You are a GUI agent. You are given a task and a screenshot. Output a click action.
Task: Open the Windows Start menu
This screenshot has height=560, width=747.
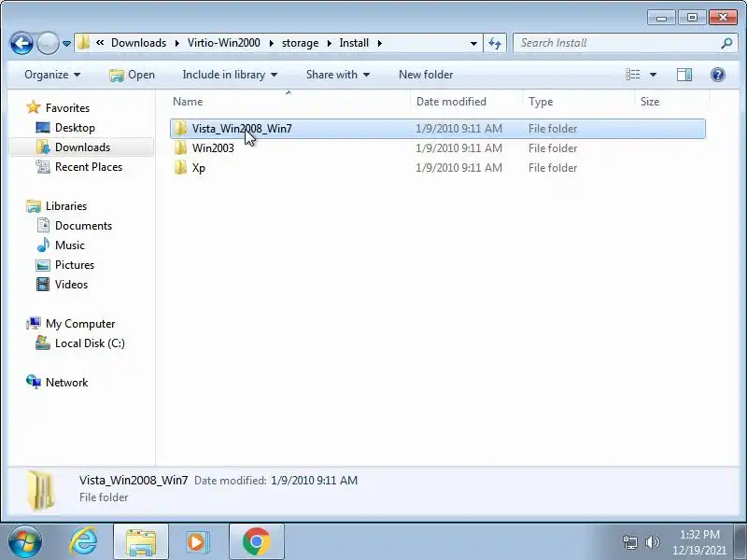(x=24, y=542)
